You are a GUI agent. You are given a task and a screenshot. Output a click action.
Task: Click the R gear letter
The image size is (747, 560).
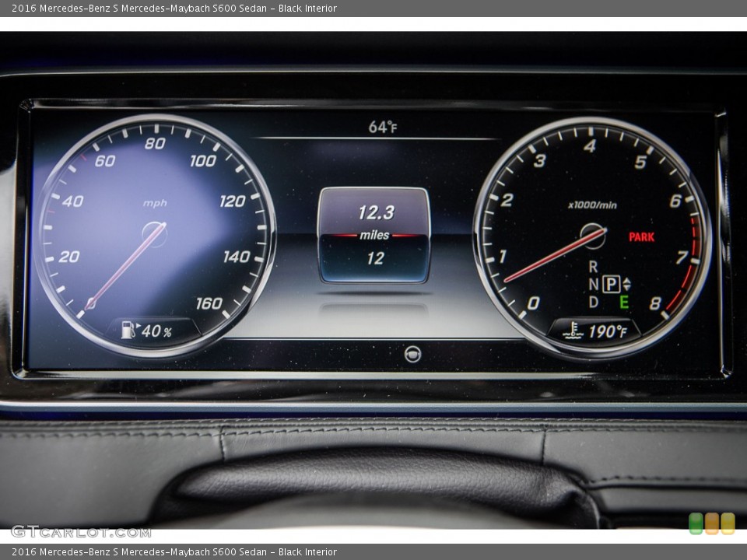593,267
